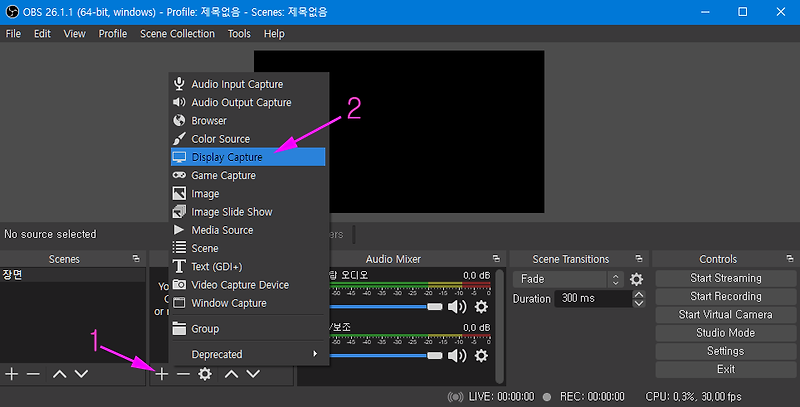The height and width of the screenshot is (407, 800).
Task: Open the Edit menu
Action: [x=42, y=34]
